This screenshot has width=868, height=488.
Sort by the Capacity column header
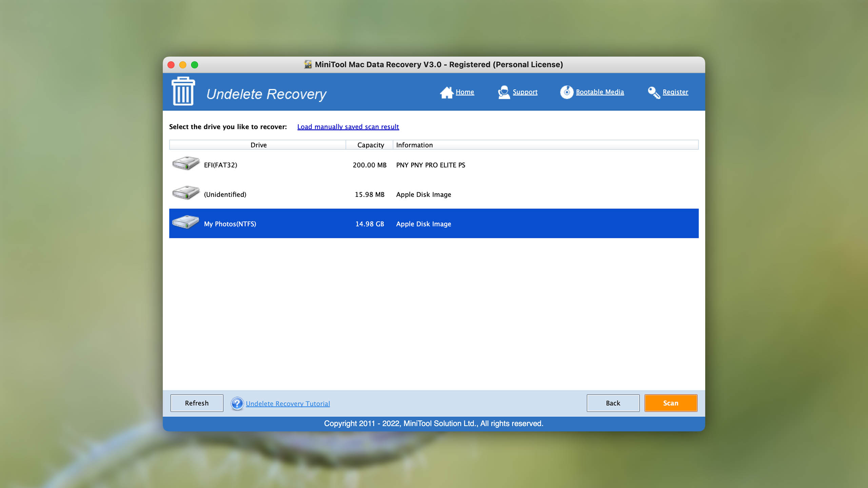[370, 145]
